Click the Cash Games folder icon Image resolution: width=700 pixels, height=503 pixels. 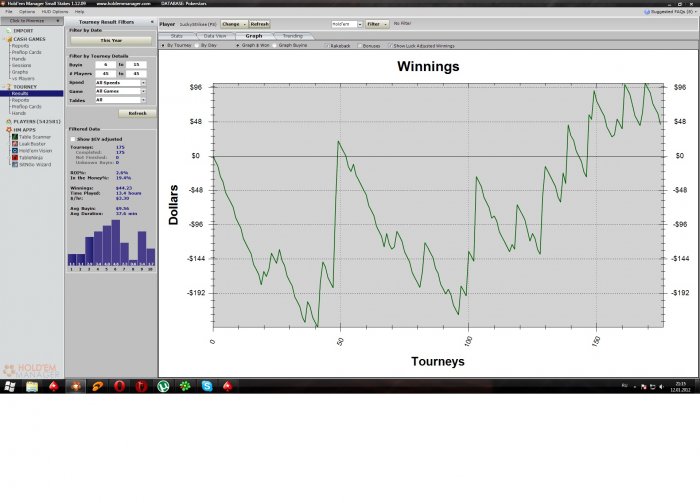[x=9, y=39]
